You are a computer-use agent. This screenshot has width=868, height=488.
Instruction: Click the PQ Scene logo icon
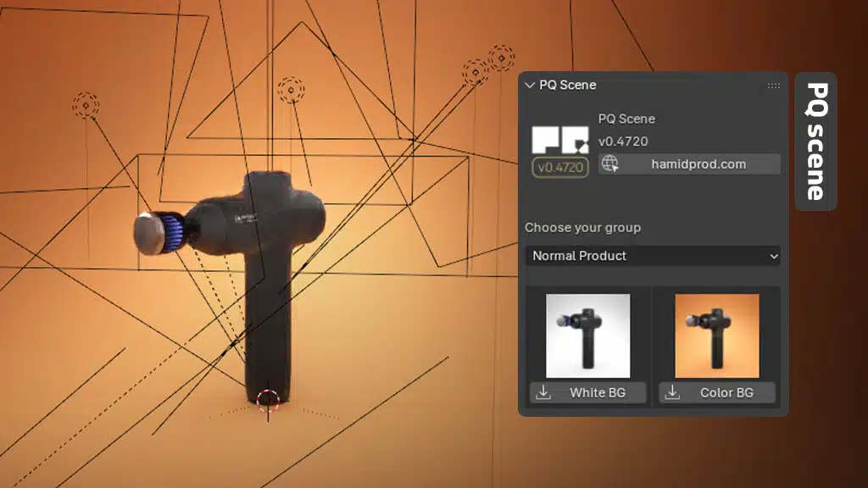[559, 140]
